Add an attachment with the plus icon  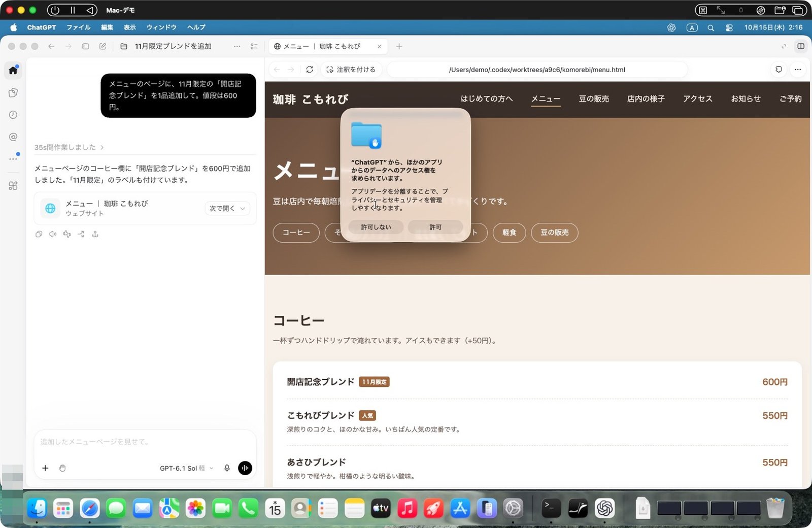click(x=45, y=468)
